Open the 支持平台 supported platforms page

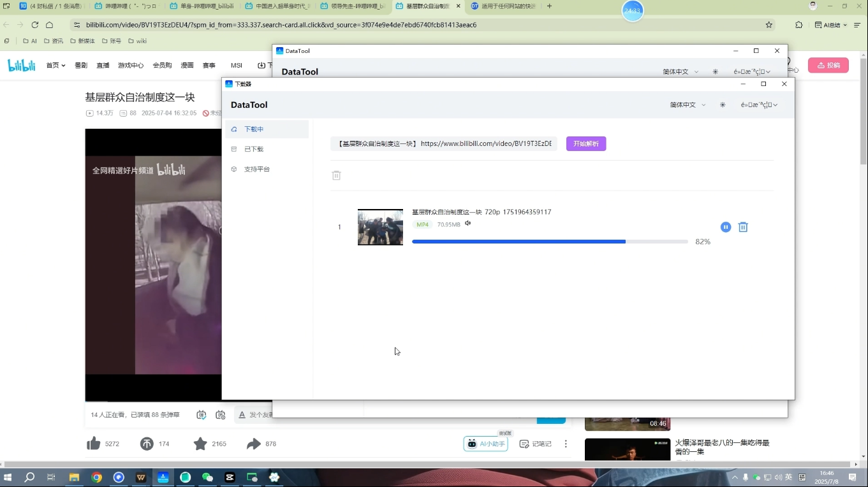tap(258, 169)
